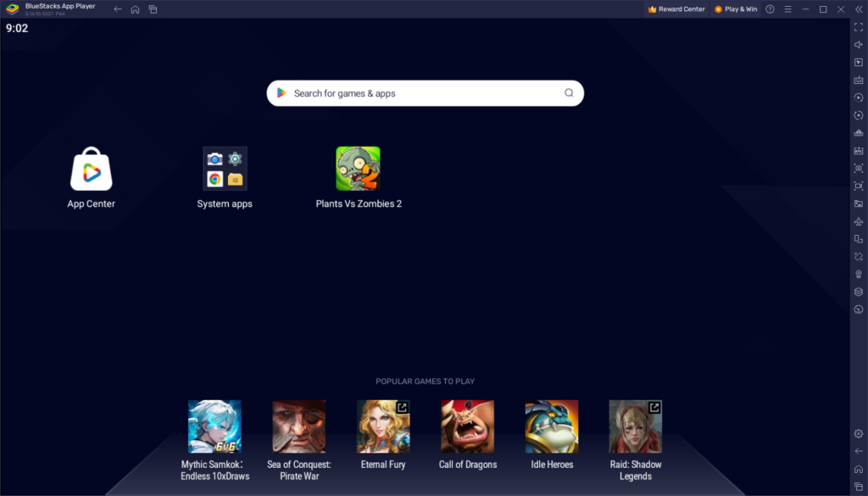Click the home icon at sidebar bottom

tap(859, 469)
